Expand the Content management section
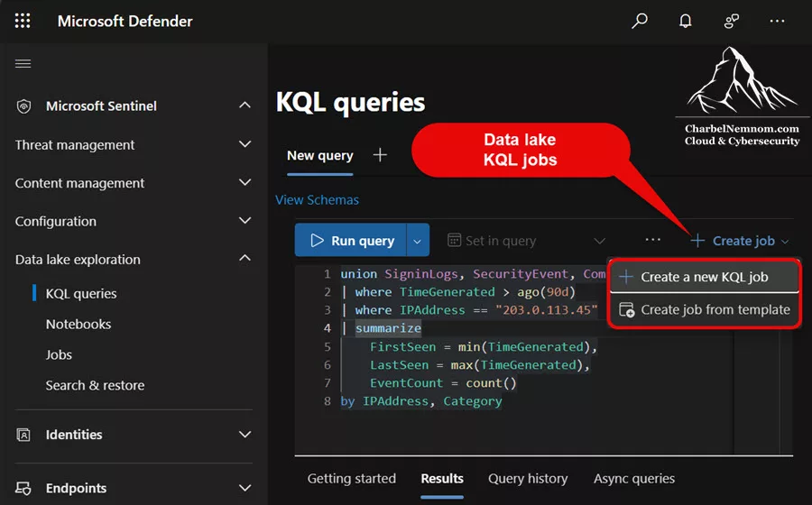Viewport: 812px width, 505px height. coord(245,182)
